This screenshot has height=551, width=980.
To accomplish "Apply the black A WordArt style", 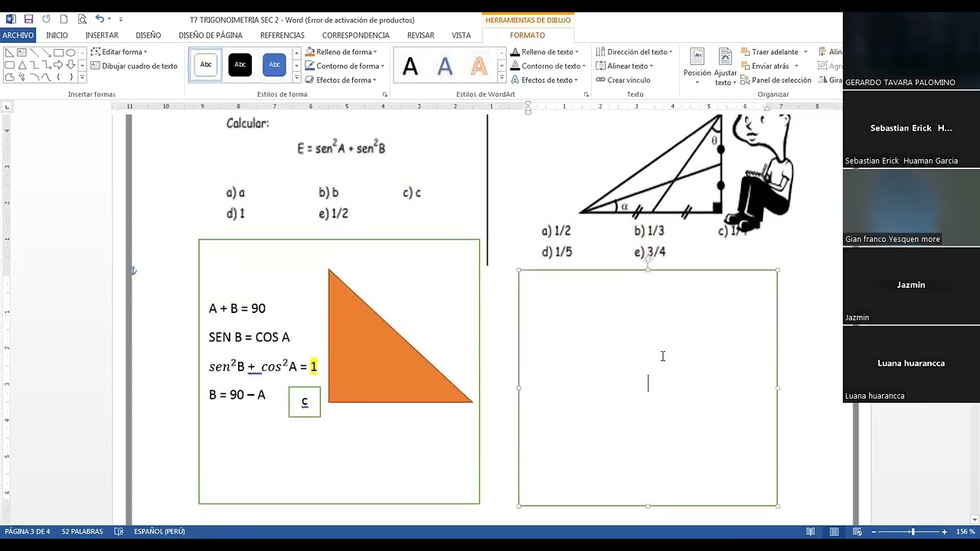I will point(410,67).
